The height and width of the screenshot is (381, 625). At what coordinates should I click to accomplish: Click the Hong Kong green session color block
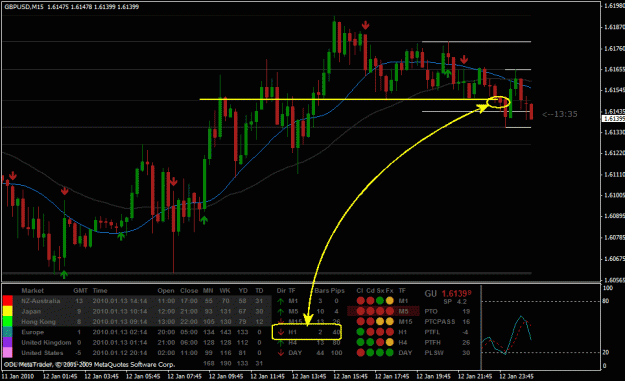(8, 322)
